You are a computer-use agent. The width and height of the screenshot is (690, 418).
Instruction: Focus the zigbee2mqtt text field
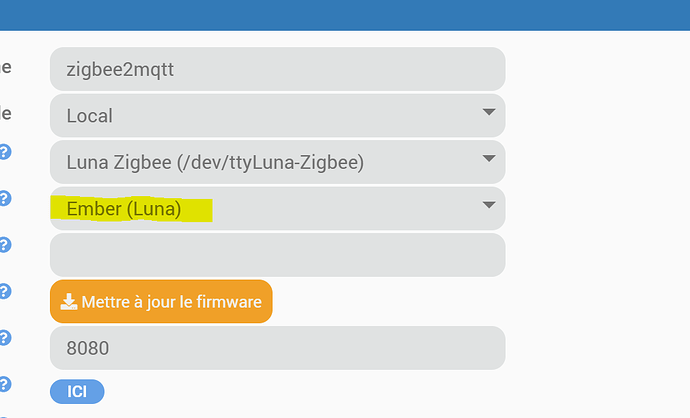278,69
